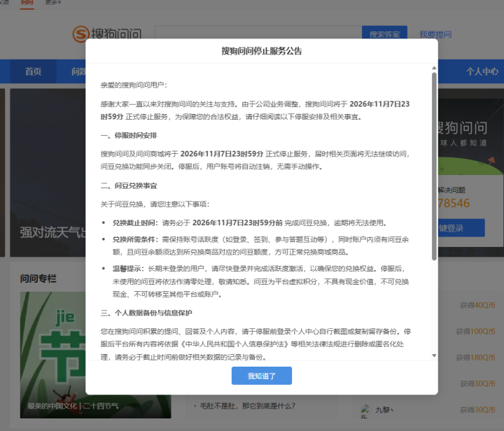
Task: Click the 一、停服时间安排 heading
Action: (129, 135)
